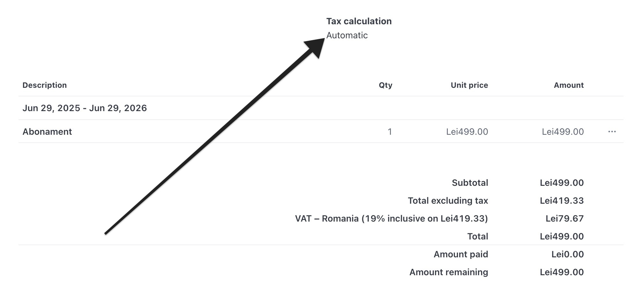The width and height of the screenshot is (644, 295).
Task: Click the Unit price column header
Action: 469,85
